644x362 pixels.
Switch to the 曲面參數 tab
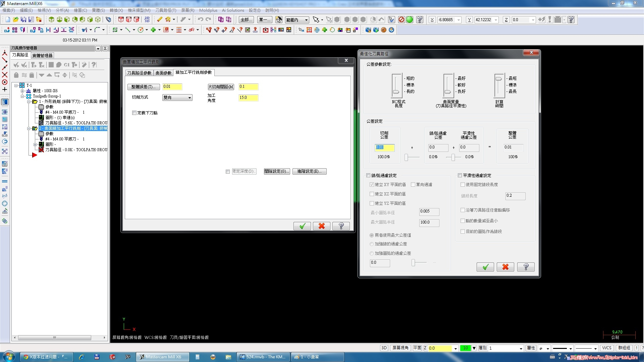[x=163, y=73]
